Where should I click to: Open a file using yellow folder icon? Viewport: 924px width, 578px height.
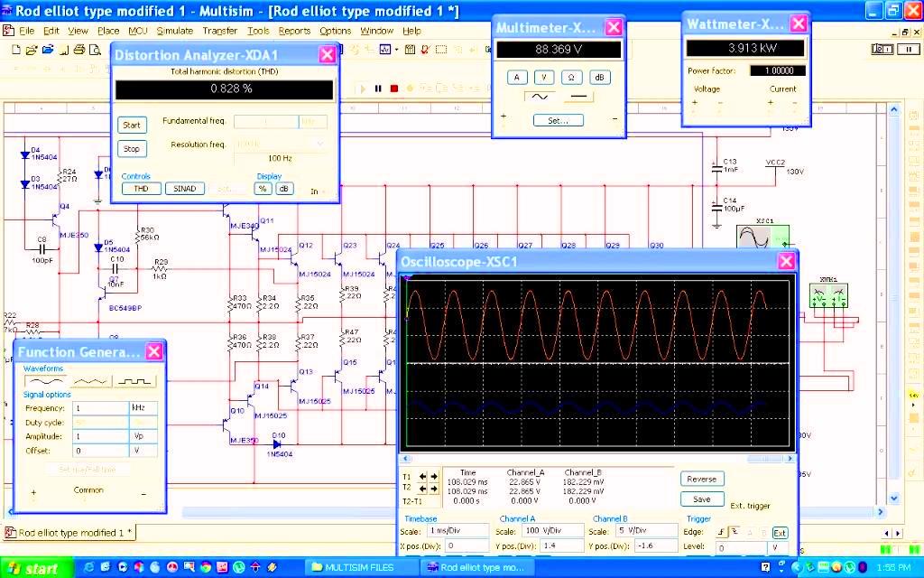(x=32, y=51)
